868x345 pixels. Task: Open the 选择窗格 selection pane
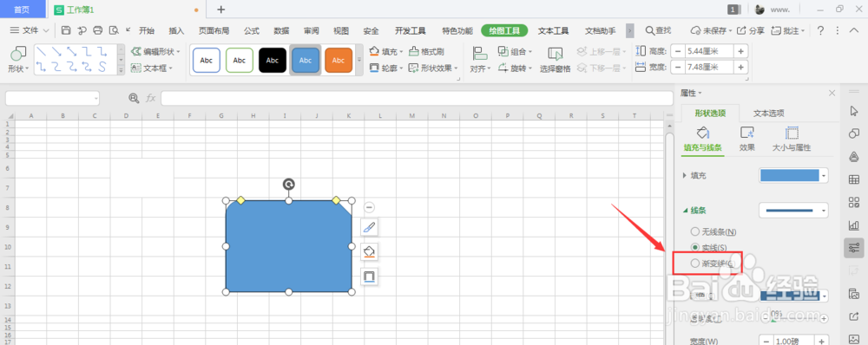point(556,60)
